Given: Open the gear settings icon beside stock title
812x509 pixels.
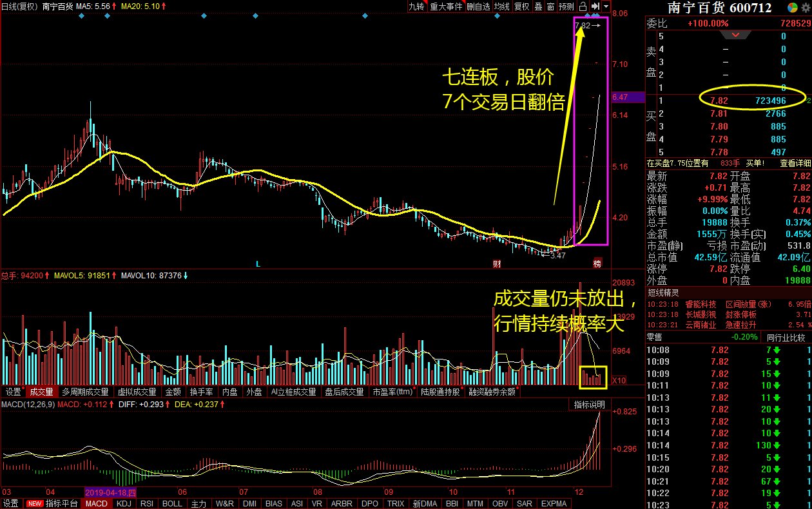Looking at the screenshot, I should pyautogui.click(x=806, y=8).
